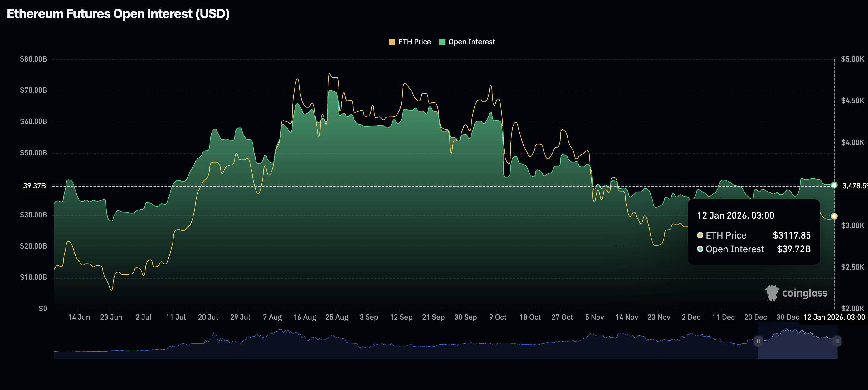This screenshot has height=390, width=868.
Task: Grab the left range slider handle
Action: point(758,341)
